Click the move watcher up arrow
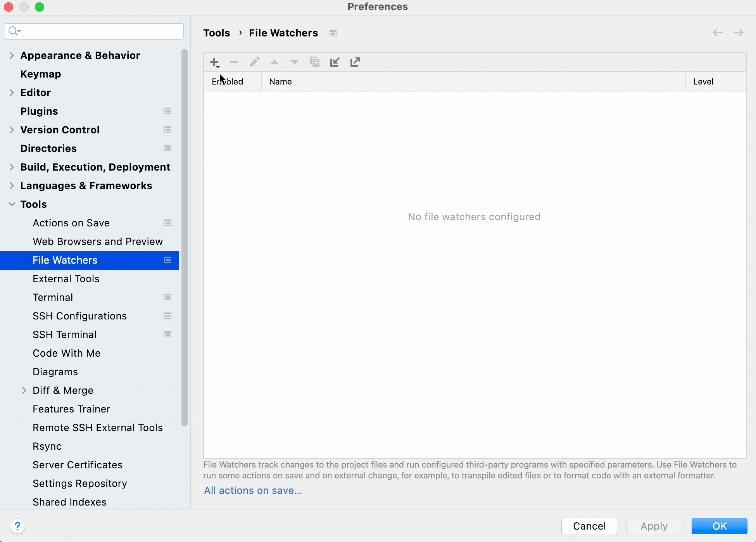The height and width of the screenshot is (542, 756). [274, 62]
